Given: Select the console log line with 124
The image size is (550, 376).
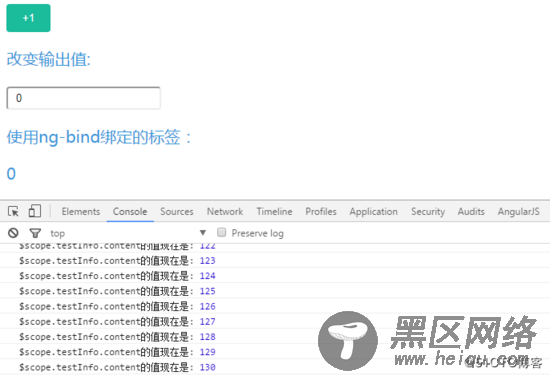Looking at the screenshot, I should (275, 276).
